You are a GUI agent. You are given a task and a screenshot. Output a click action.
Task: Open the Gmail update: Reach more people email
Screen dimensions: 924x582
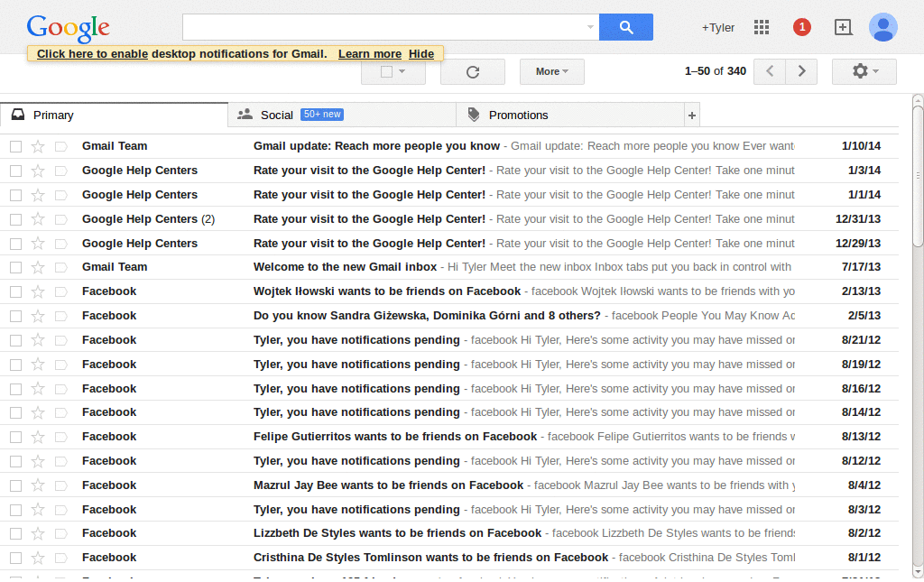[x=449, y=146]
